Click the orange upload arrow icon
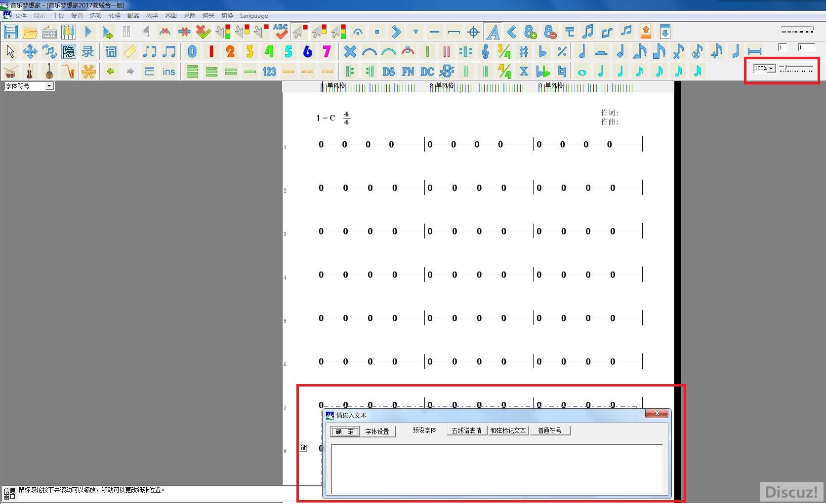This screenshot has width=826, height=504. pos(646,32)
